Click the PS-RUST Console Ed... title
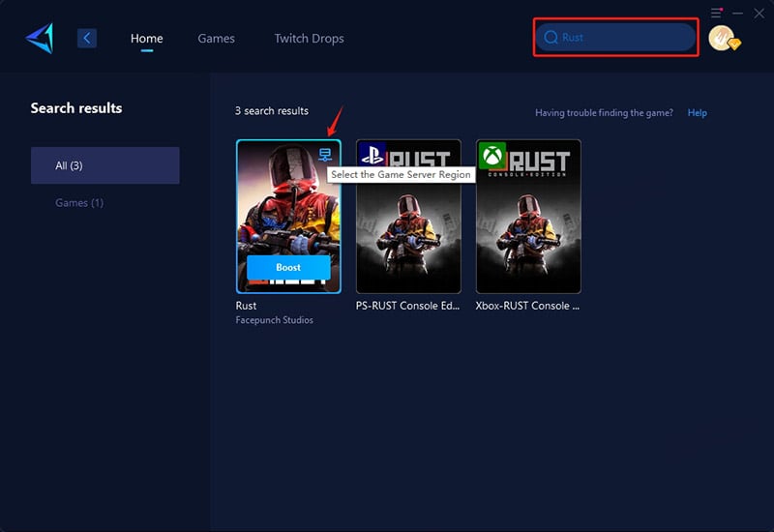774x532 pixels. coord(407,306)
